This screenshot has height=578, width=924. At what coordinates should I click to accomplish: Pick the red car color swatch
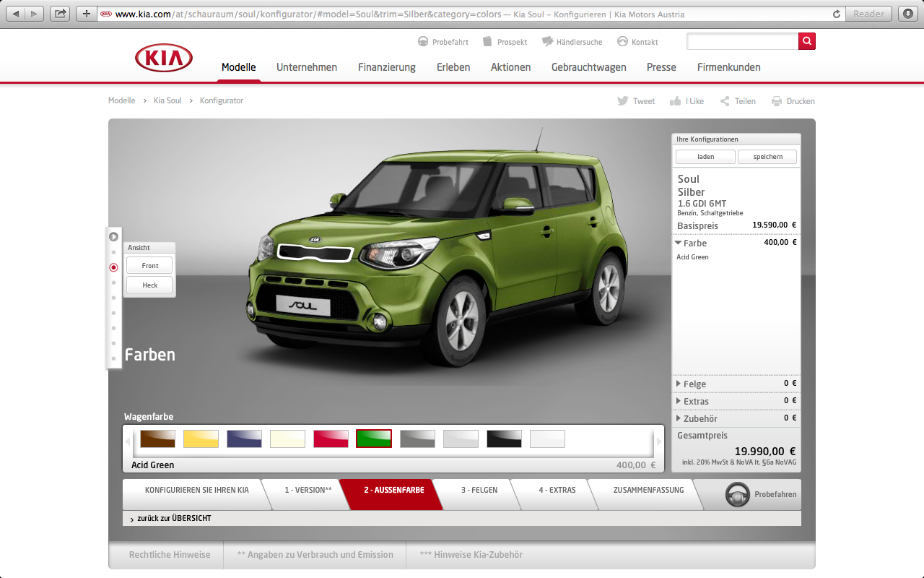click(x=331, y=439)
